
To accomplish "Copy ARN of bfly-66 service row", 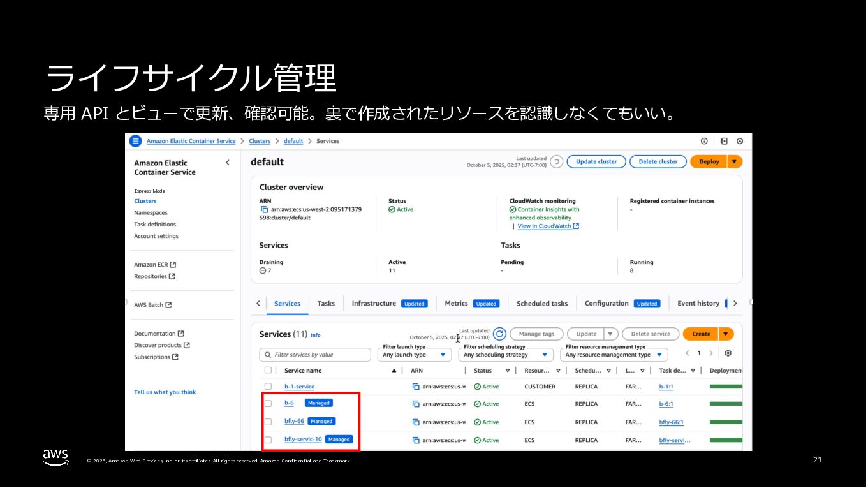I will (x=416, y=422).
